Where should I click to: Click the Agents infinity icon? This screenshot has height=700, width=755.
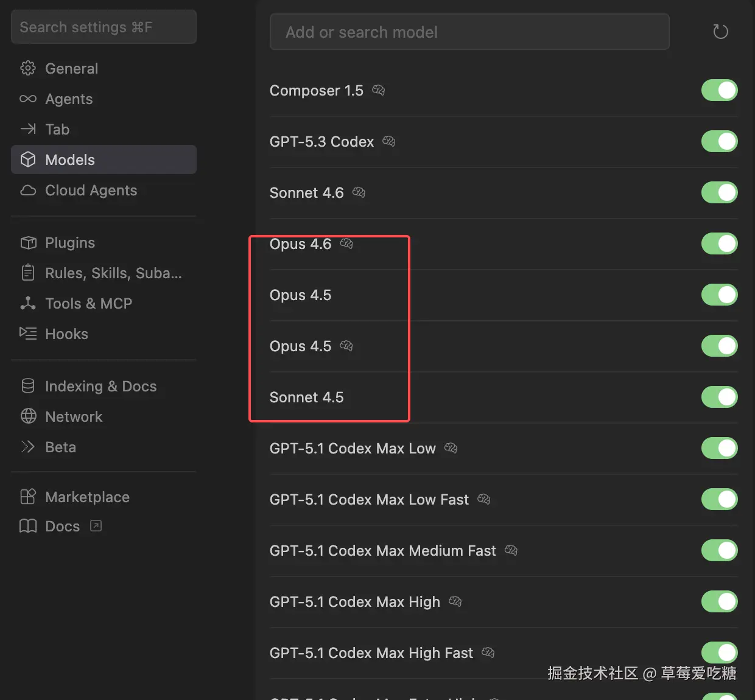pos(28,99)
